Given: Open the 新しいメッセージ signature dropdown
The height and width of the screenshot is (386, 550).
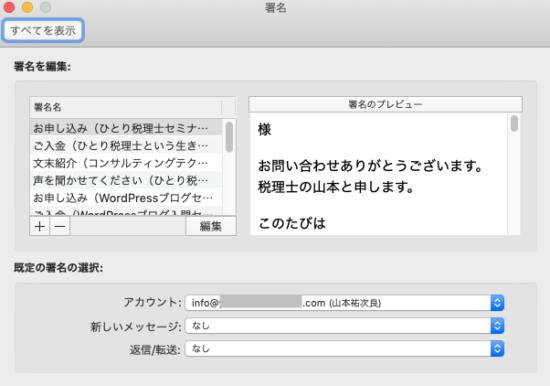Looking at the screenshot, I should click(x=344, y=326).
